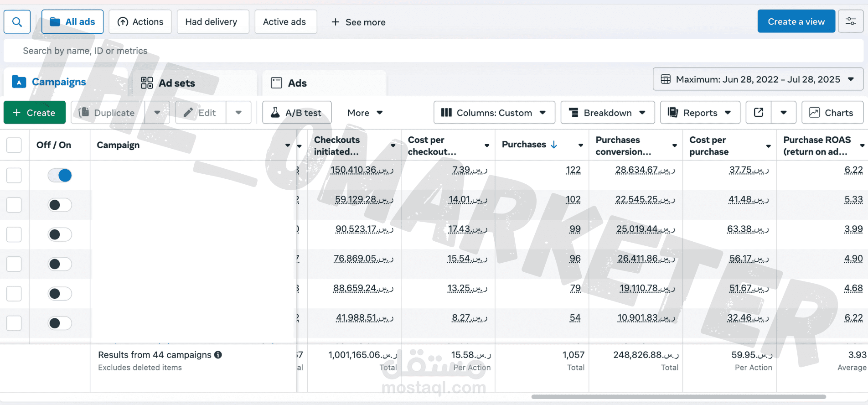Open the Reports dropdown

(x=700, y=113)
